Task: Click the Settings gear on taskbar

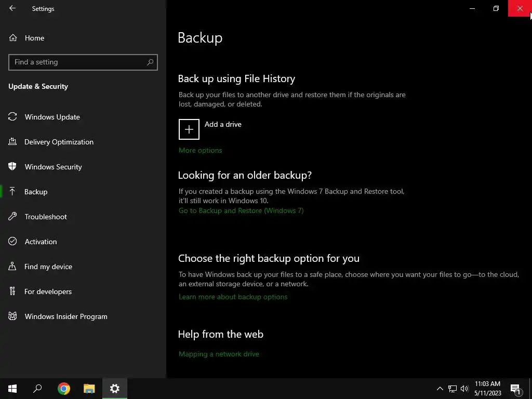Action: click(x=115, y=389)
